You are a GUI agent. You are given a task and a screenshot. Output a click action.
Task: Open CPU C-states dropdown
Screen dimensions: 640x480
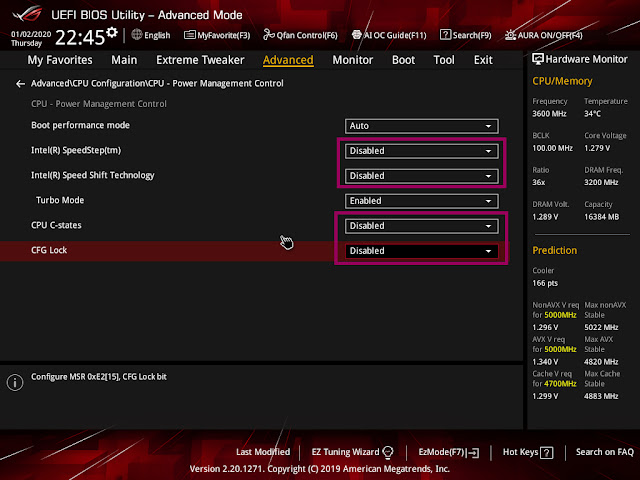421,226
